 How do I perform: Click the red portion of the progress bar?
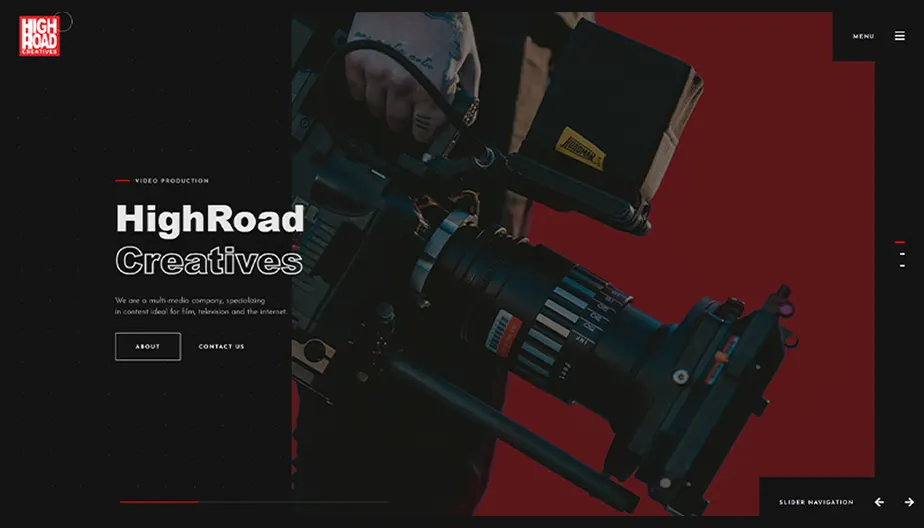[x=158, y=502]
